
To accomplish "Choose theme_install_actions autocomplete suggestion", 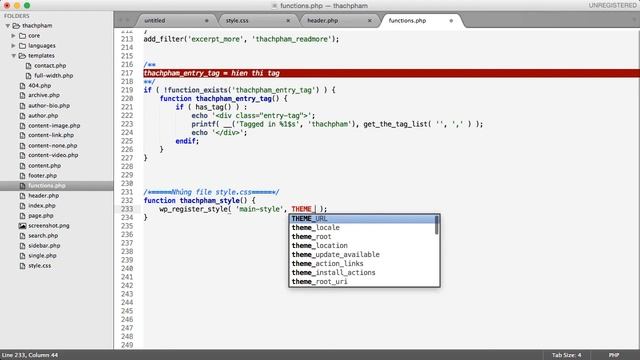I will (362, 273).
